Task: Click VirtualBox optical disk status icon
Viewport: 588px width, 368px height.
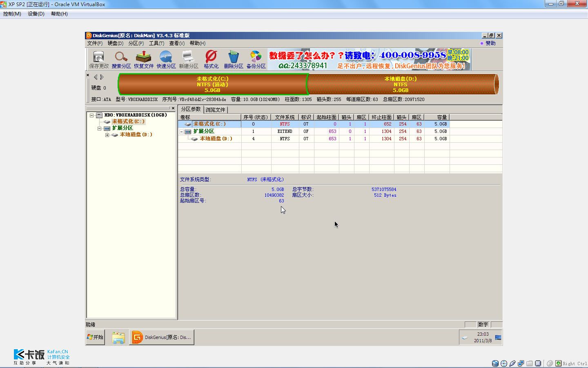Action: click(x=504, y=363)
